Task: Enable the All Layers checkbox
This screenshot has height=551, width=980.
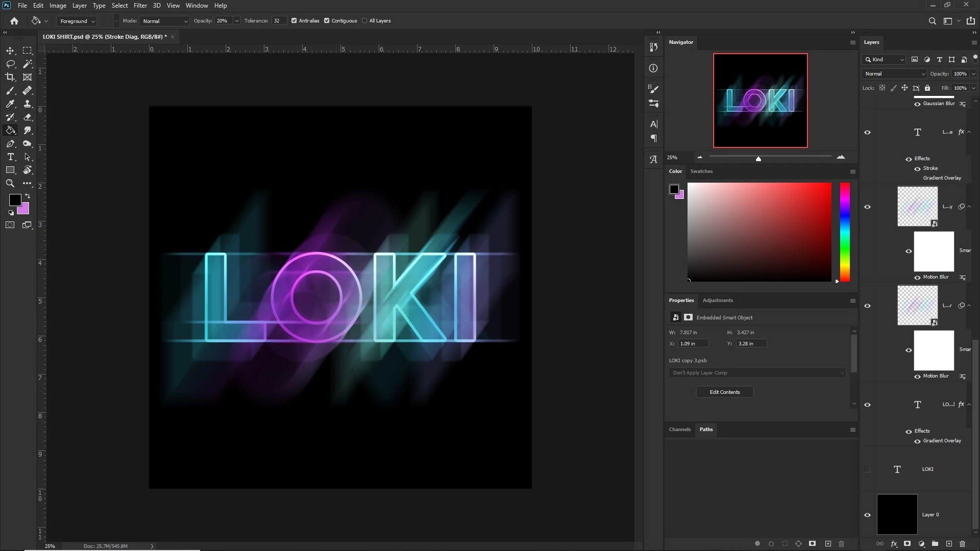Action: pyautogui.click(x=364, y=21)
